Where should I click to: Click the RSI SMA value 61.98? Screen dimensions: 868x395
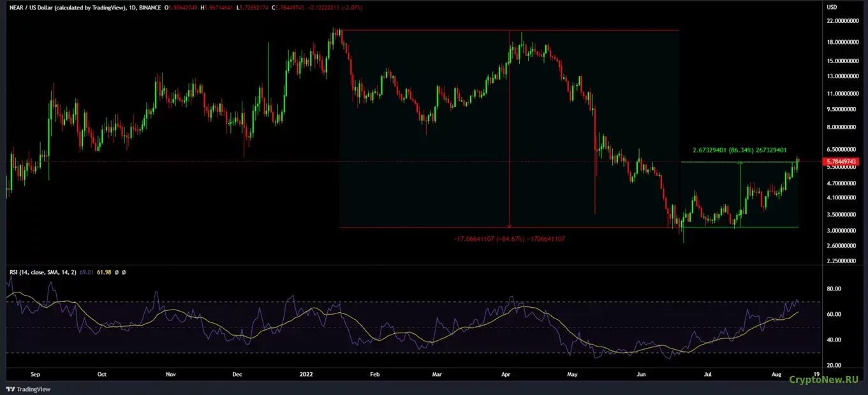click(x=103, y=272)
